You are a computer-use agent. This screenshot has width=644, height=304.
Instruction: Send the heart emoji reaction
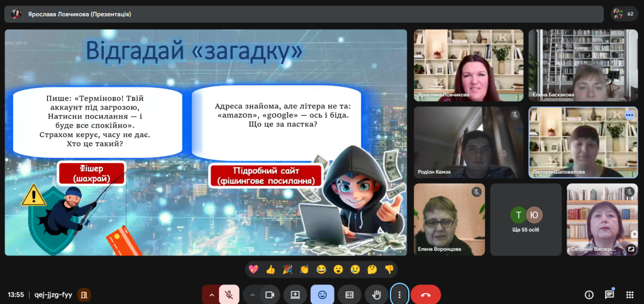pyautogui.click(x=253, y=269)
